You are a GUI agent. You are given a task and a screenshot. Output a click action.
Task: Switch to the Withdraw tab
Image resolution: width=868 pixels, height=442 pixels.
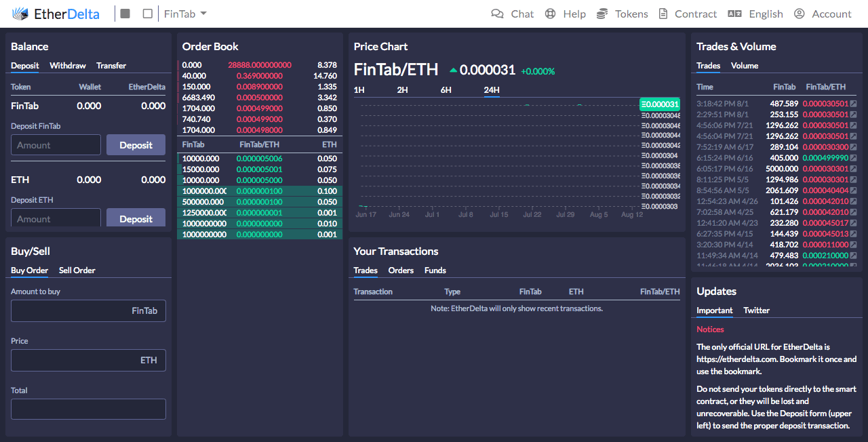tap(68, 66)
